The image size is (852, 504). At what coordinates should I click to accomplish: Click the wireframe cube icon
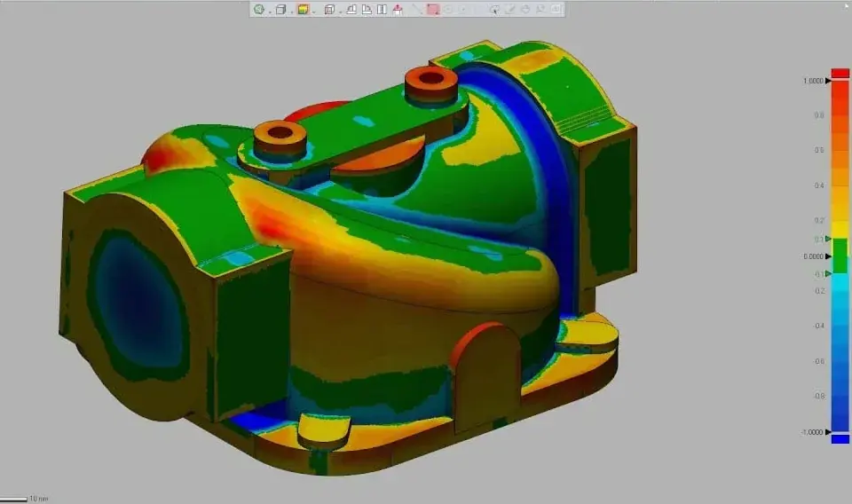click(x=329, y=9)
